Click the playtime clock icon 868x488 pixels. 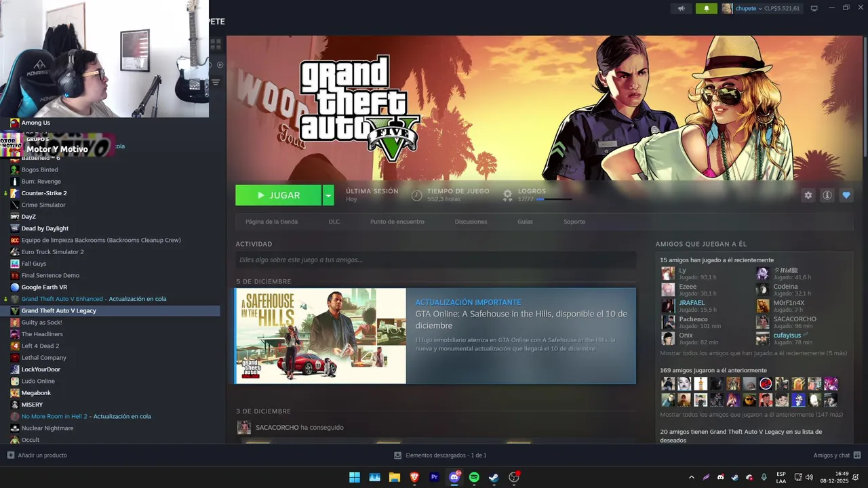coord(416,195)
